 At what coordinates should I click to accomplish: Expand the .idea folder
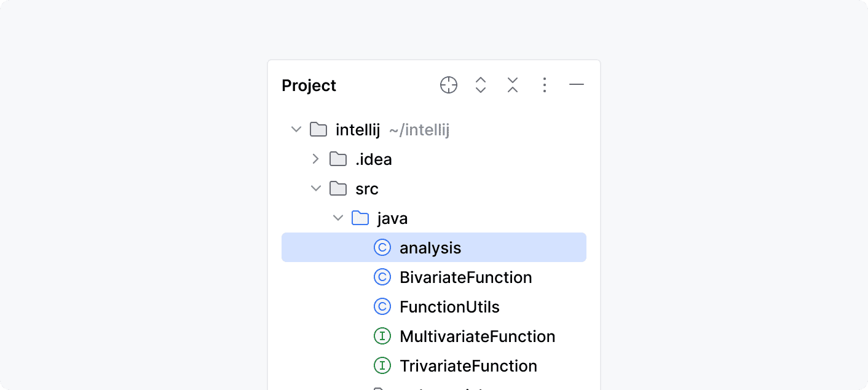coord(316,159)
